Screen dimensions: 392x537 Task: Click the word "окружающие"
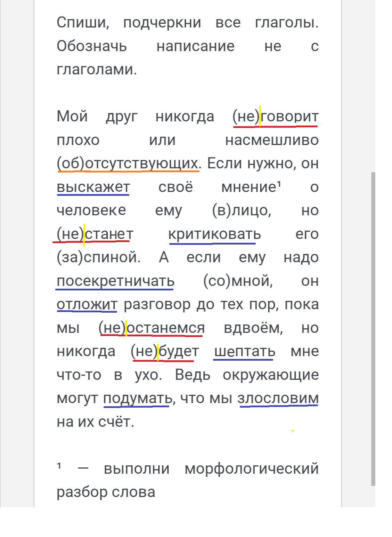[x=271, y=376]
